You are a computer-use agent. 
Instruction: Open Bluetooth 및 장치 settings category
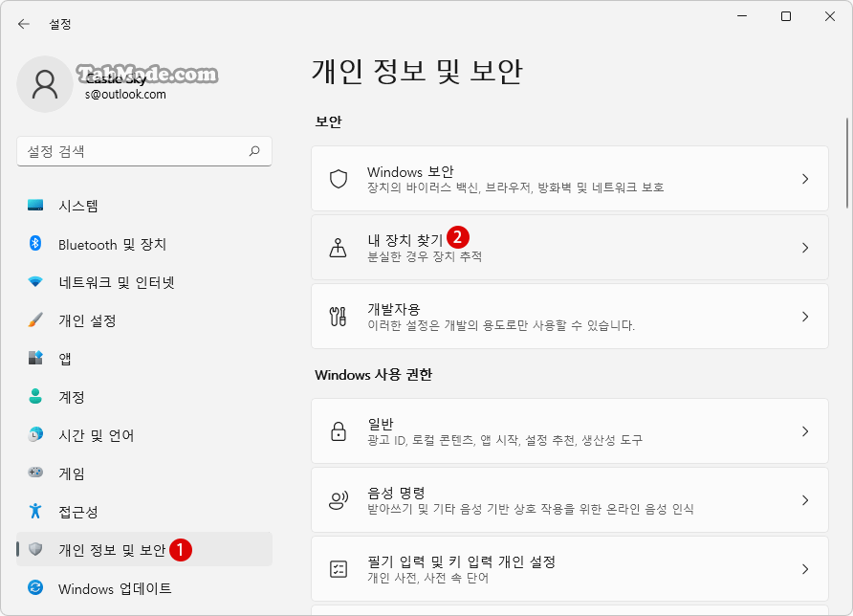pyautogui.click(x=144, y=244)
